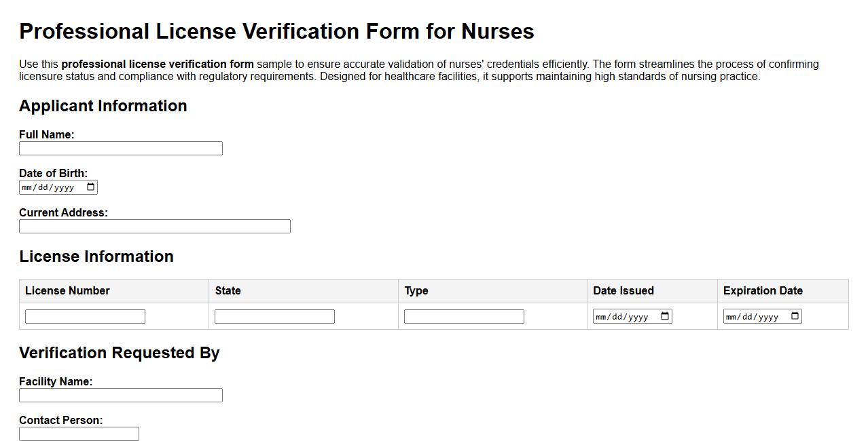The width and height of the screenshot is (868, 441).
Task: Click the Applicant Information heading
Action: [103, 106]
